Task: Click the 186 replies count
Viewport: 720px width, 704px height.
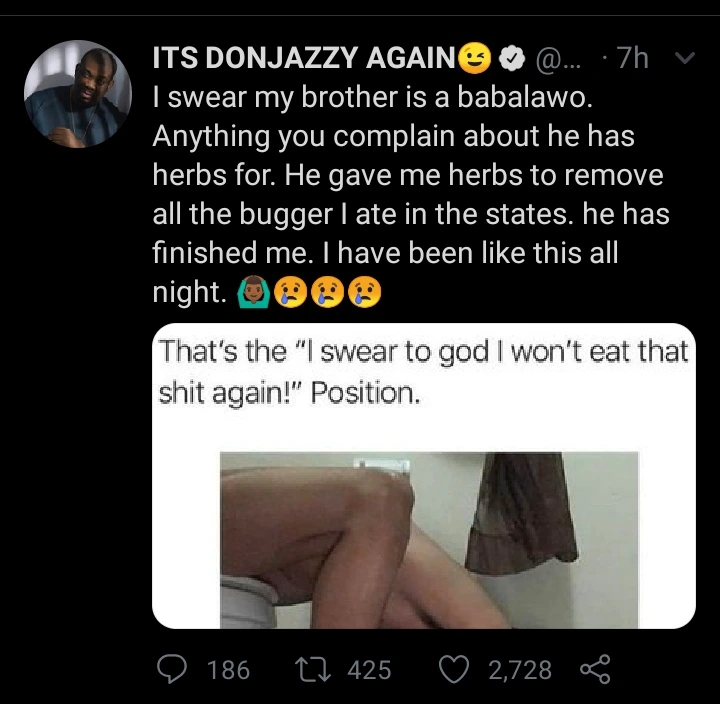Action: click(x=228, y=670)
